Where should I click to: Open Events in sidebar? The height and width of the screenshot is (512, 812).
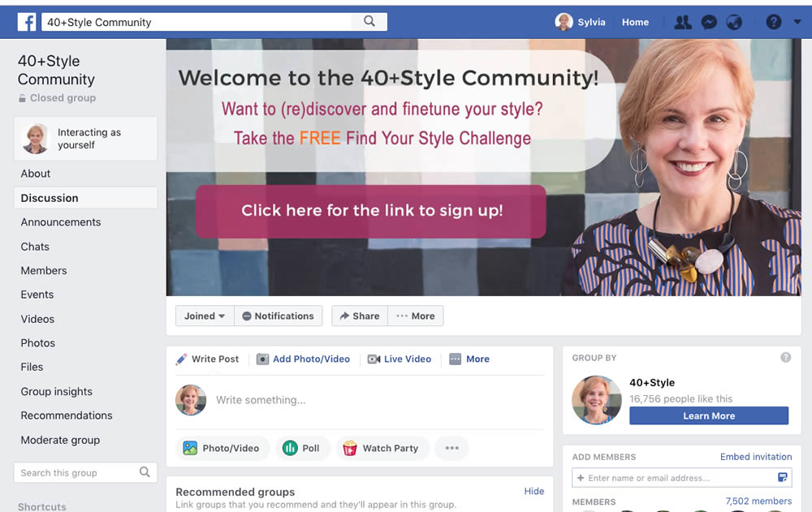(x=37, y=295)
